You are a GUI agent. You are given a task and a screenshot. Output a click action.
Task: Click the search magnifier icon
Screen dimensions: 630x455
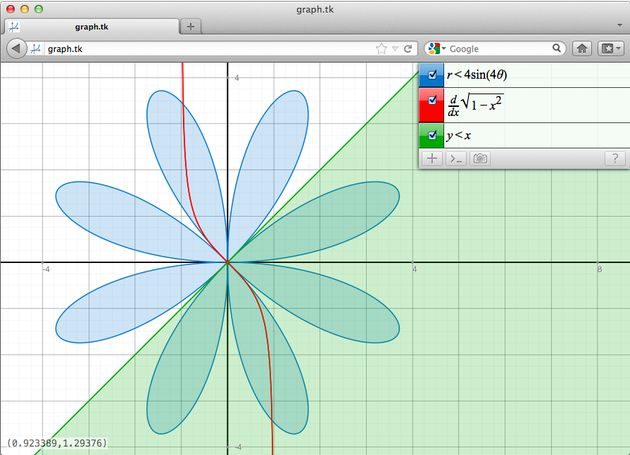pyautogui.click(x=554, y=48)
